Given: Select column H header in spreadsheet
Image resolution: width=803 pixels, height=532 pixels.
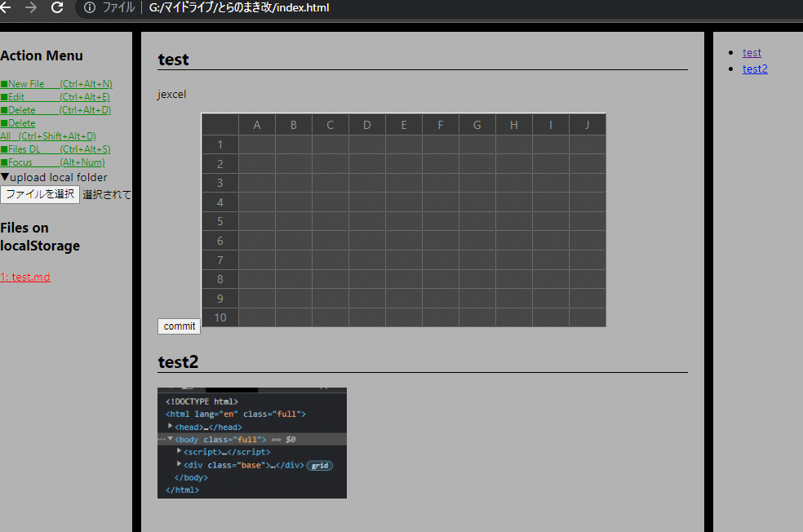Looking at the screenshot, I should click(513, 125).
